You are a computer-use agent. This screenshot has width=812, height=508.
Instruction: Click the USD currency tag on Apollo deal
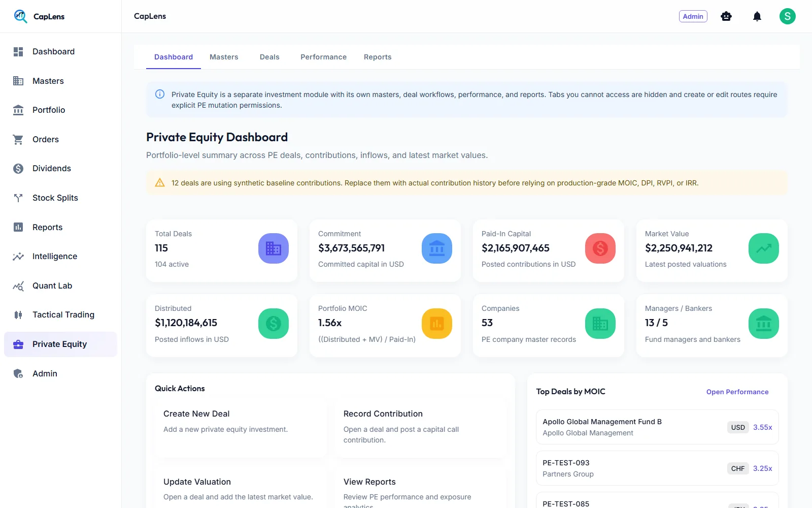click(738, 427)
